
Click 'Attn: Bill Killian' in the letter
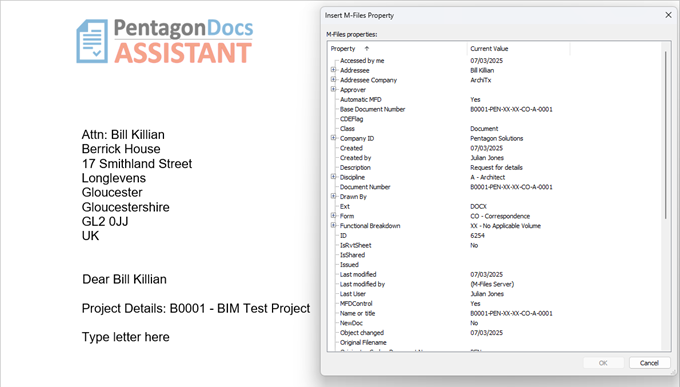pyautogui.click(x=123, y=134)
